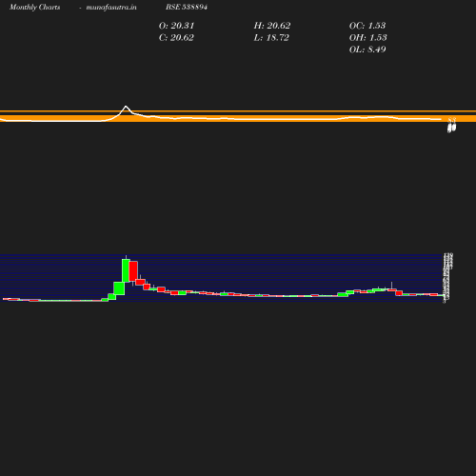The width and height of the screenshot is (476, 476).
Task: Select the low value "L: 18.72"
Action: [271, 38]
